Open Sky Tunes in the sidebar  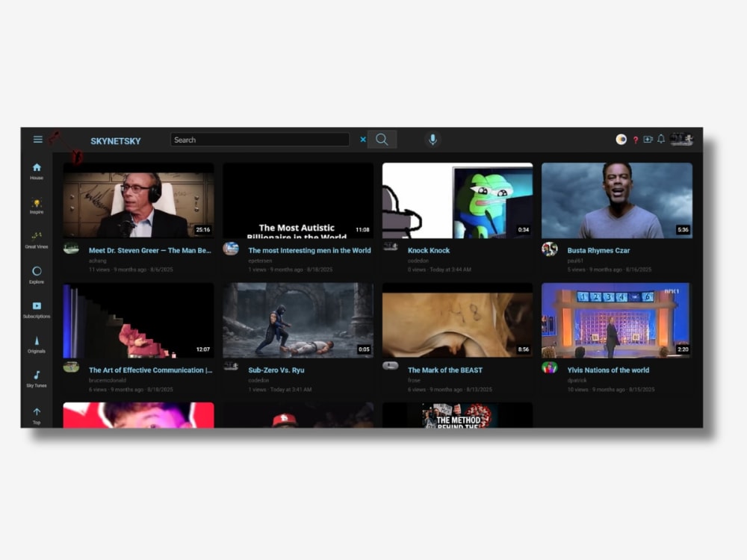point(37,379)
